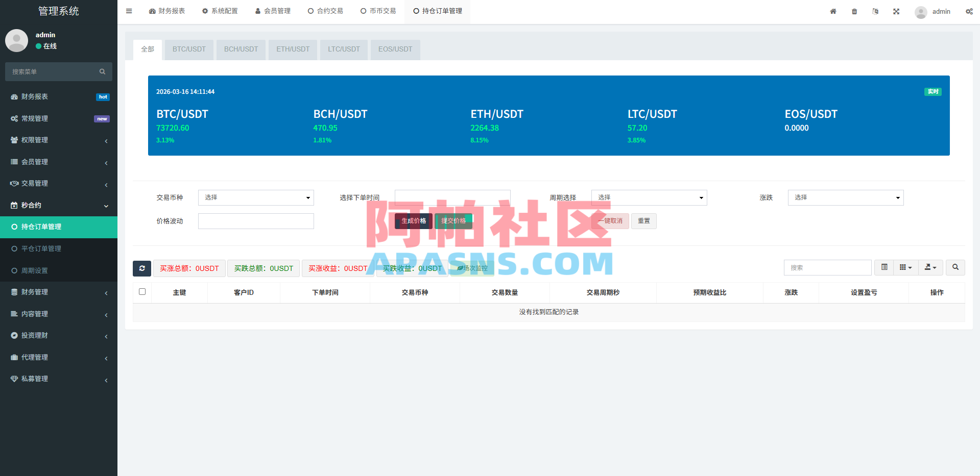Open the columns grid dropdown icon

point(905,267)
